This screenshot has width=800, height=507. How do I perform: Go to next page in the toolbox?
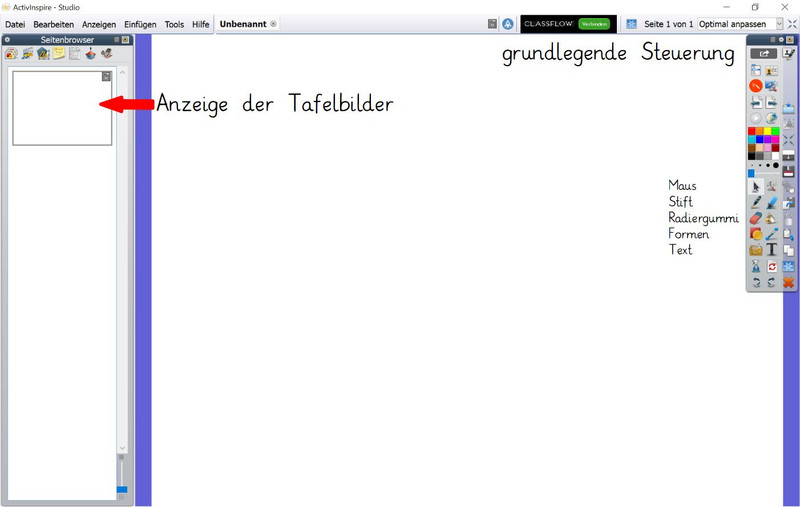[x=772, y=102]
